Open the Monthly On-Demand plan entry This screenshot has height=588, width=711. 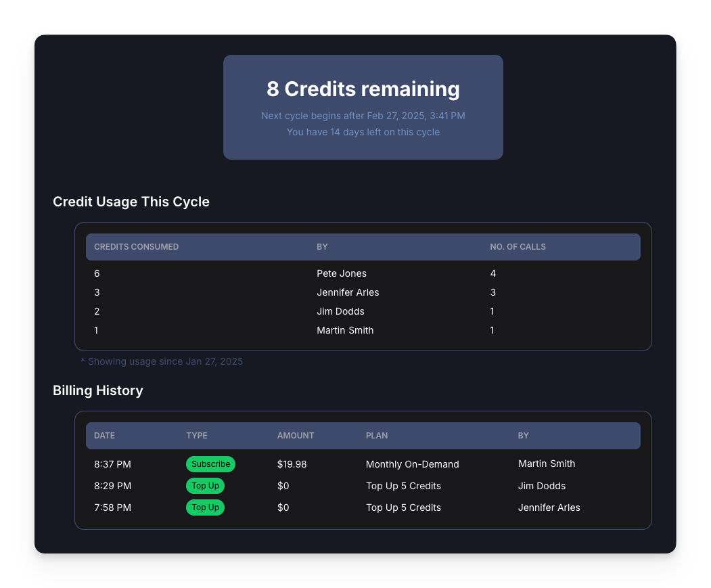click(x=412, y=464)
